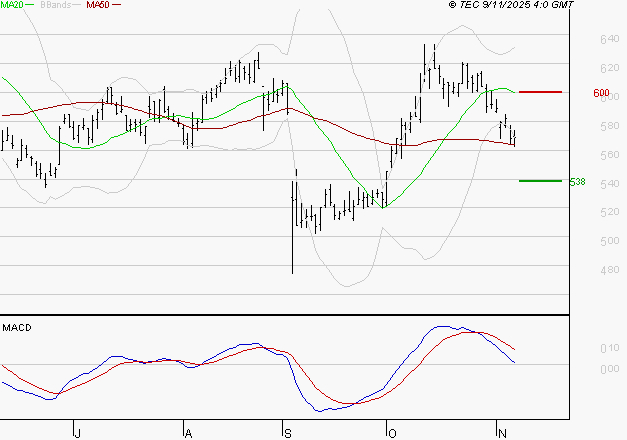Screen dimensions: 627x440
Task: Click the 500 price axis label
Action: click(x=610, y=241)
